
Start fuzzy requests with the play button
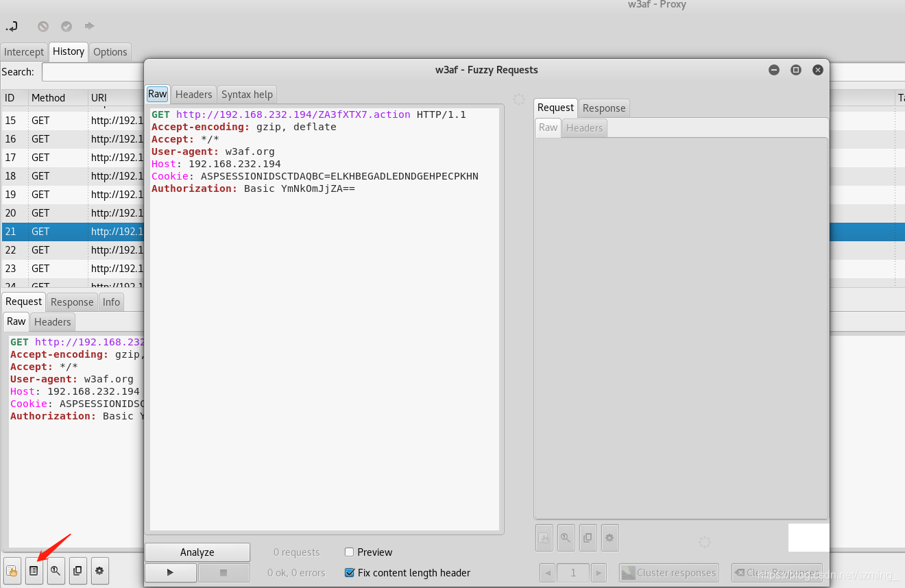(170, 572)
